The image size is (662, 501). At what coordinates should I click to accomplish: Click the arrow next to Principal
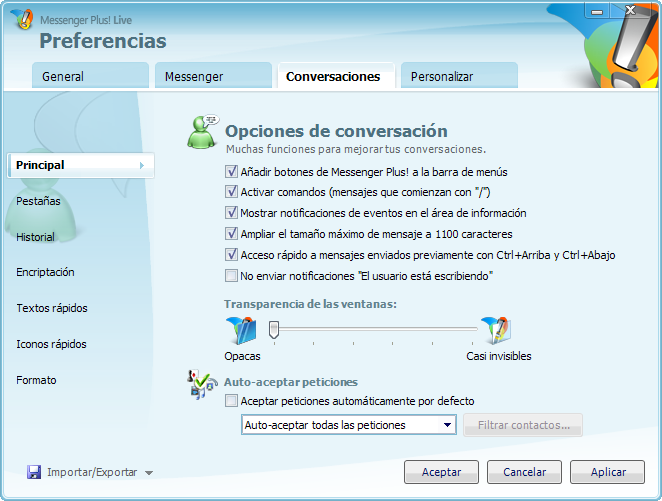tap(141, 165)
